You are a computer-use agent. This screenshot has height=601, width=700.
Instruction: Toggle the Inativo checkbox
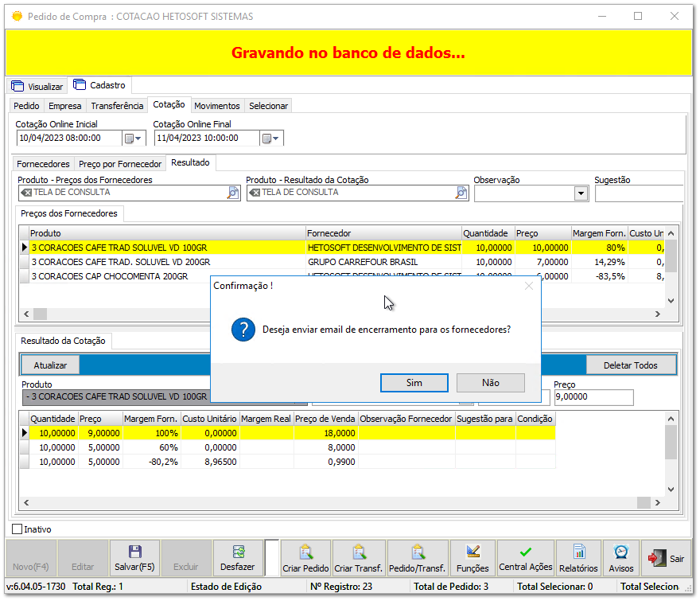17,529
